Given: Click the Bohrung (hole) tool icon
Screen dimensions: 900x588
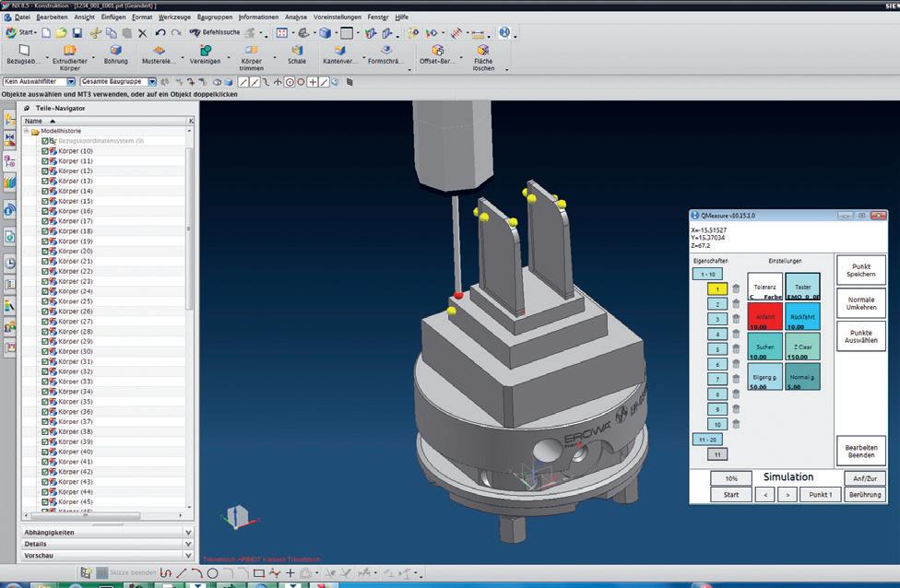Looking at the screenshot, I should [116, 51].
